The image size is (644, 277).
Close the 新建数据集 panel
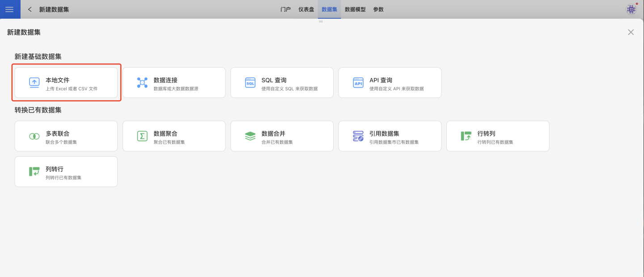pyautogui.click(x=631, y=32)
